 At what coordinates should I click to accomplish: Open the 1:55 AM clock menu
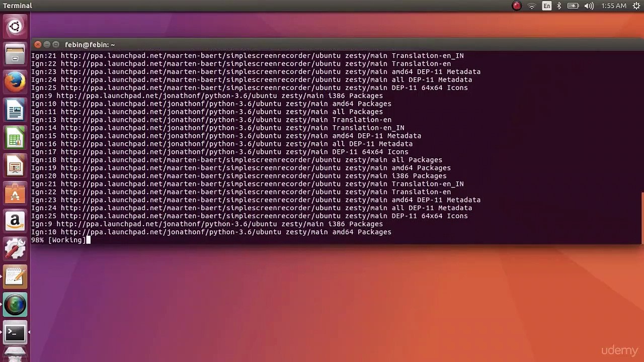click(x=614, y=6)
